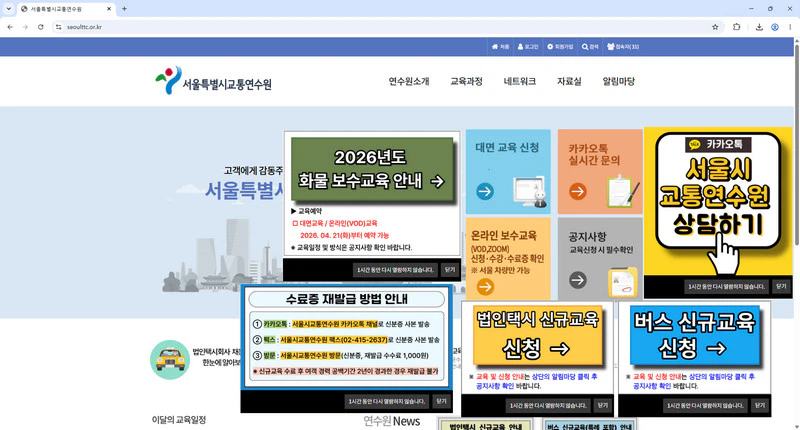Click the blue arrow on 대면 교육 신청 tile
This screenshot has width=800, height=430.
[x=485, y=191]
